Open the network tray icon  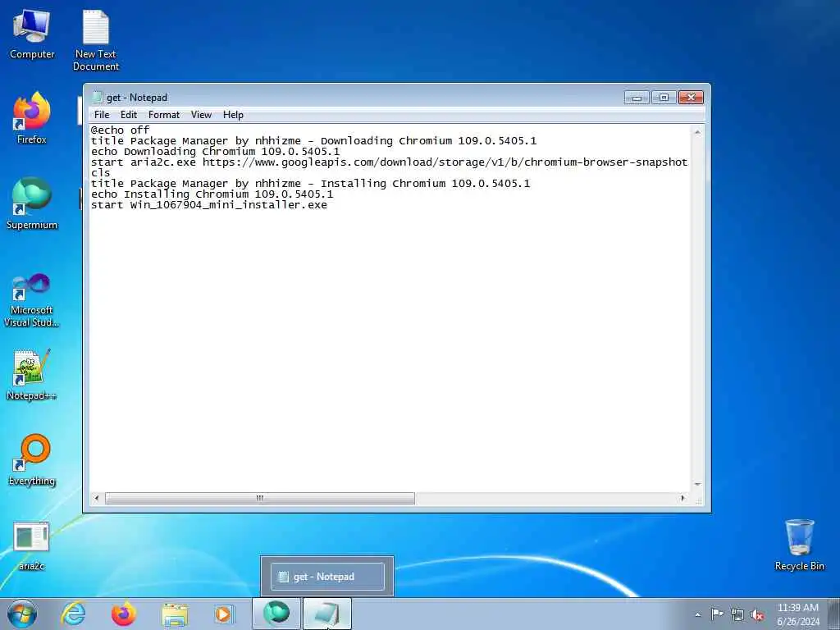[737, 614]
